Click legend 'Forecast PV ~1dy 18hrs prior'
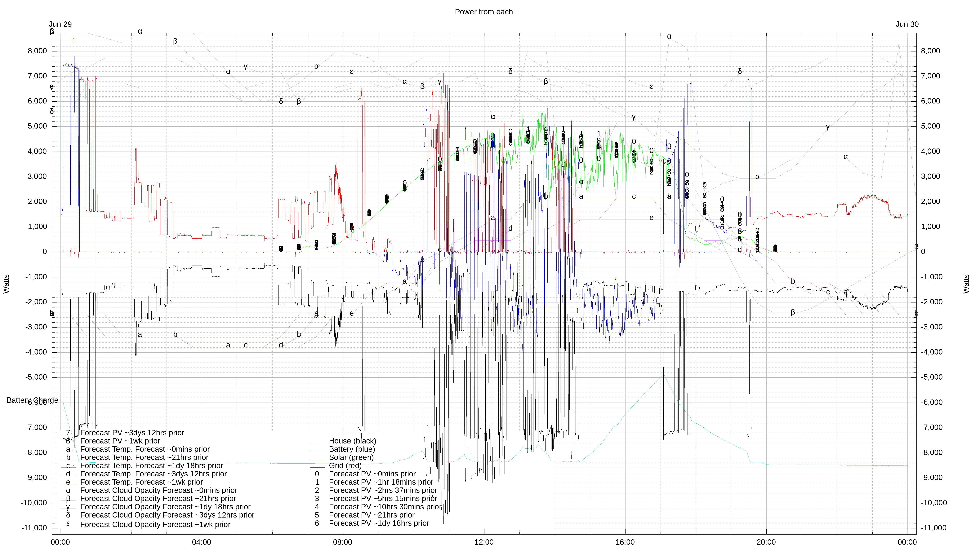The width and height of the screenshot is (980, 551). [x=379, y=523]
